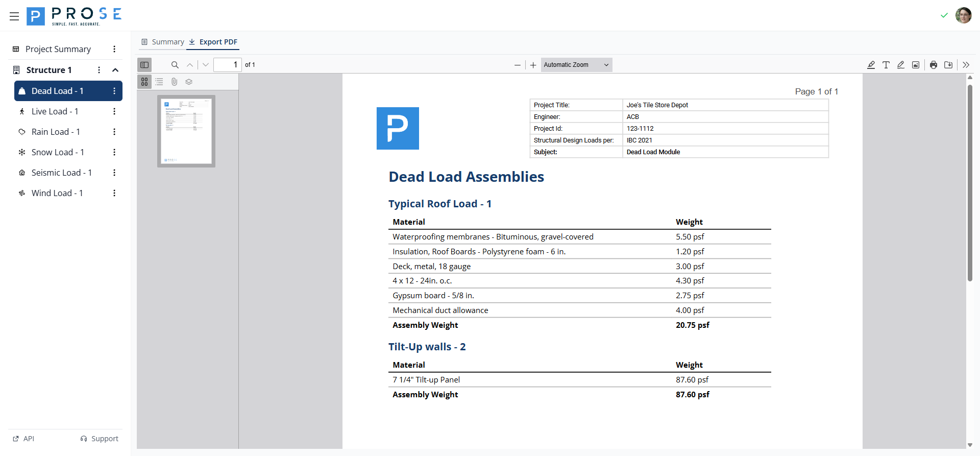The image size is (980, 456).
Task: Save the PDF document
Action: click(948, 65)
